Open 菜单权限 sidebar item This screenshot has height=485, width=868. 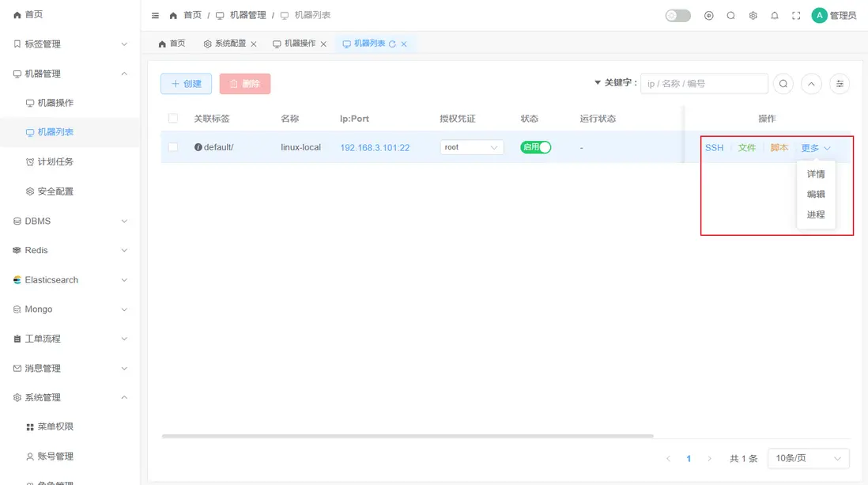(70, 426)
